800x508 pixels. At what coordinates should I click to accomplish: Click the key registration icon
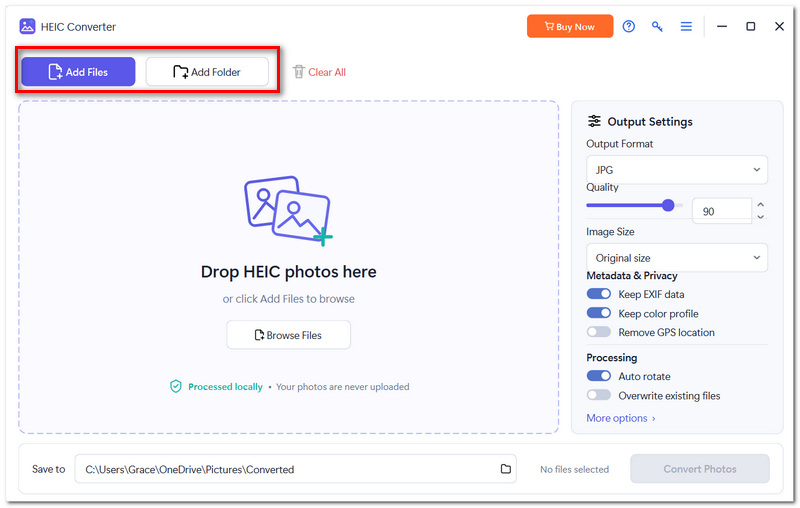[657, 27]
